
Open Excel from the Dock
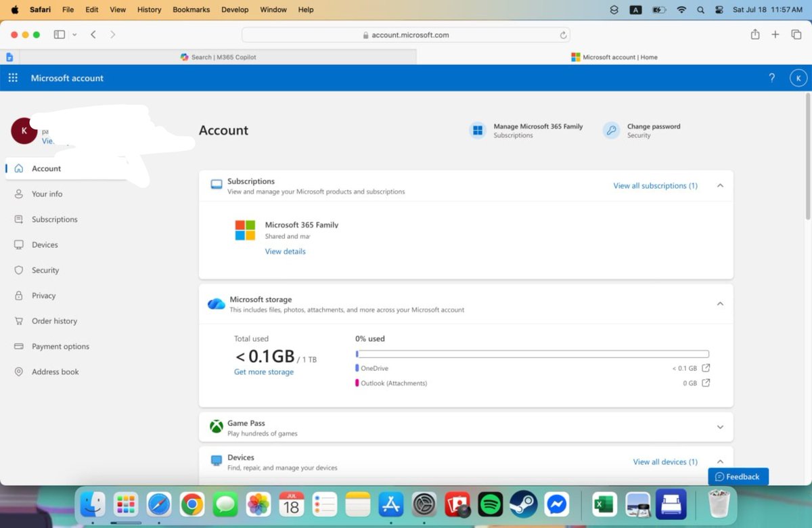[x=604, y=504]
